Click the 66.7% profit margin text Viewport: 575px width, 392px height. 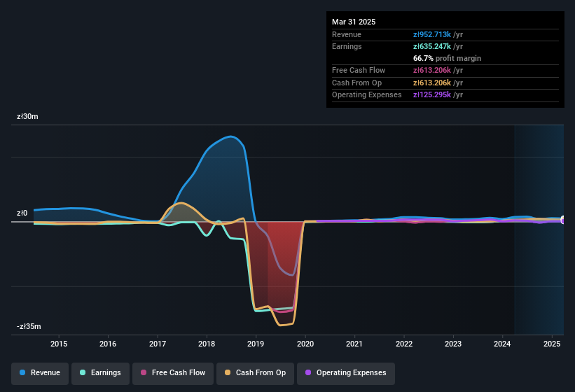447,58
